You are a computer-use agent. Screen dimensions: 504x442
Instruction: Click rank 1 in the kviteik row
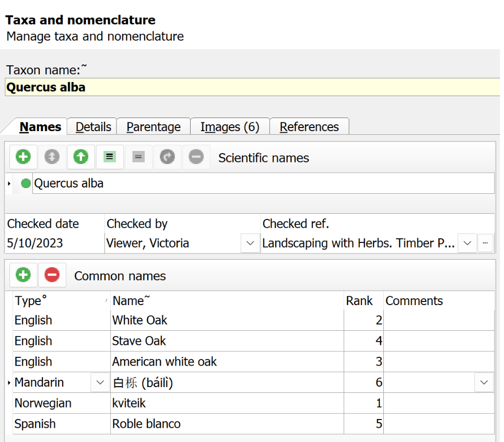pos(364,403)
